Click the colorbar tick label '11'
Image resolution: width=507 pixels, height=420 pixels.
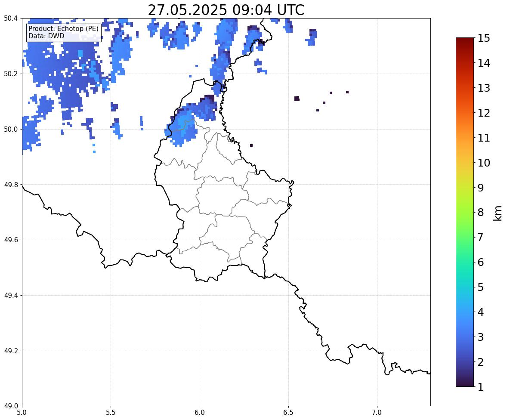[x=484, y=138]
